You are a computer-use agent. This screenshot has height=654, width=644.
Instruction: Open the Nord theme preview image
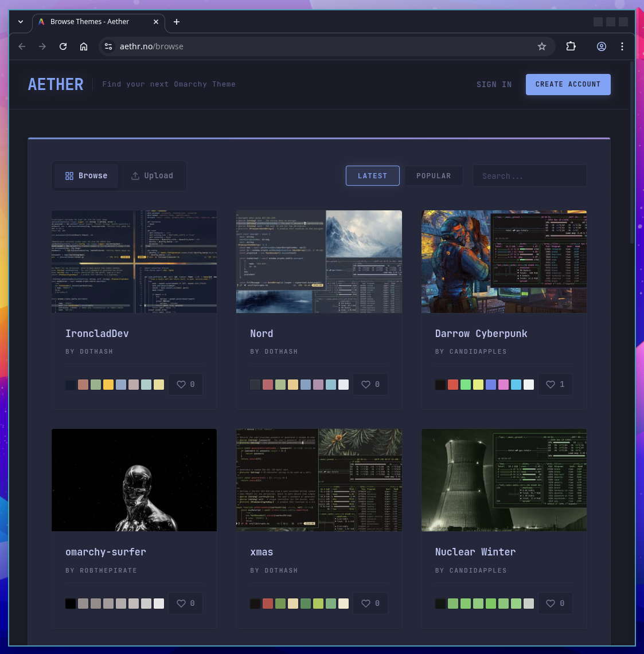click(x=319, y=261)
